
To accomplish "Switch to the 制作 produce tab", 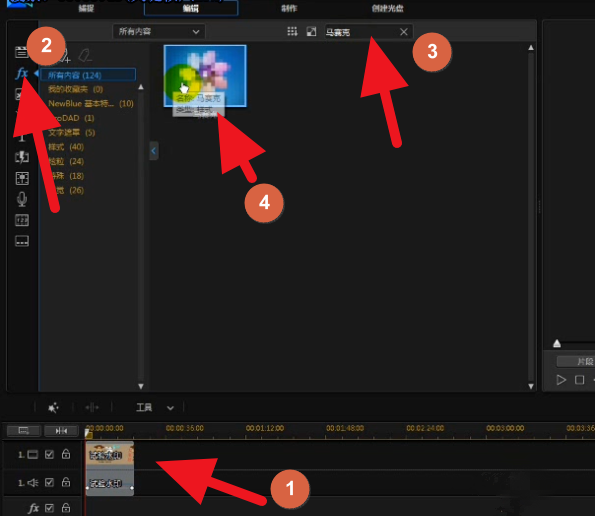I will [x=289, y=8].
